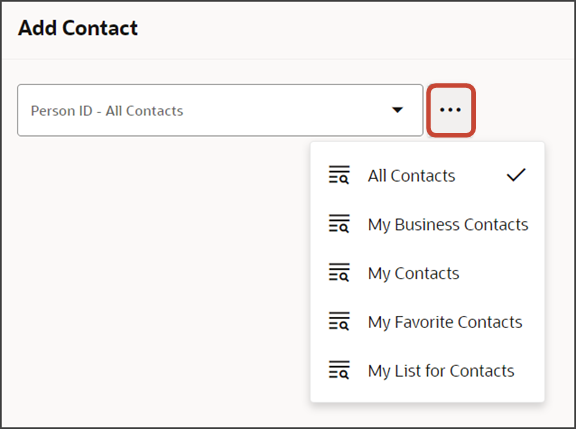The height and width of the screenshot is (429, 576).
Task: Click the icon next to My Favorite Contacts
Action: [x=339, y=321]
